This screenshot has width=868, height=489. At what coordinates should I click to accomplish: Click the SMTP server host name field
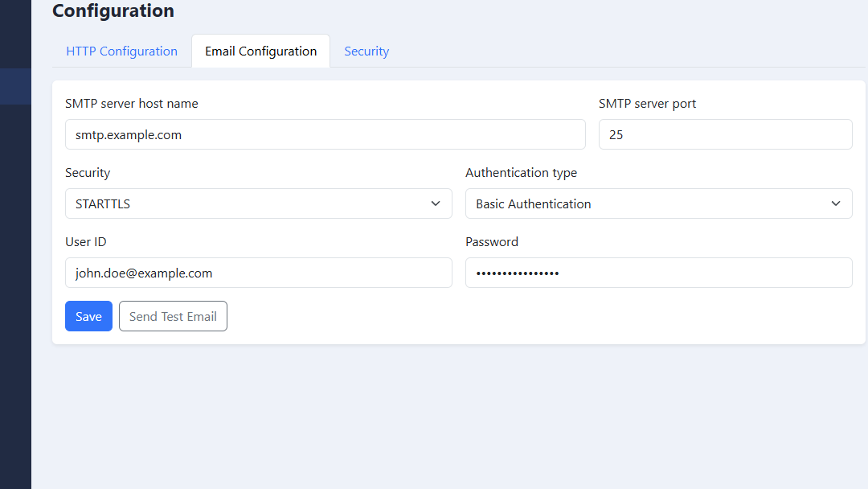[x=325, y=134]
